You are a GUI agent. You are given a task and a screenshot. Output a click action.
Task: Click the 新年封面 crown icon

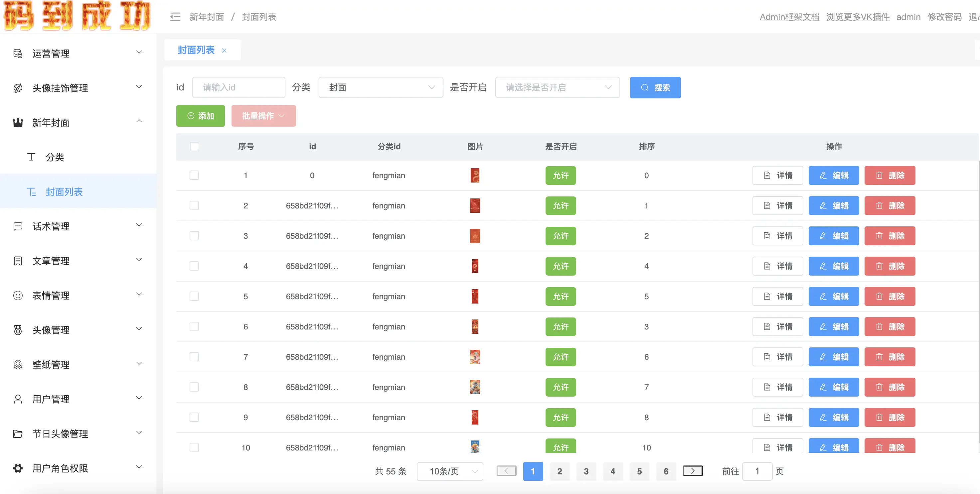18,122
